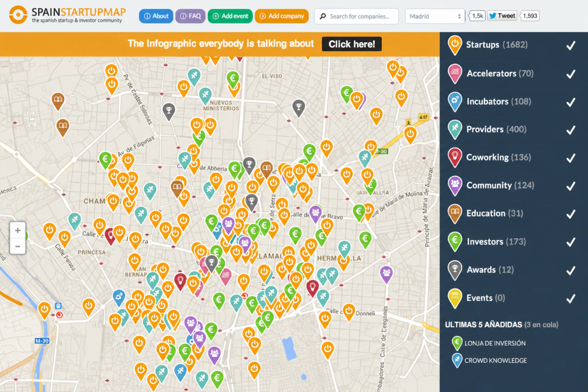Toggle the Community checkmark

(570, 186)
